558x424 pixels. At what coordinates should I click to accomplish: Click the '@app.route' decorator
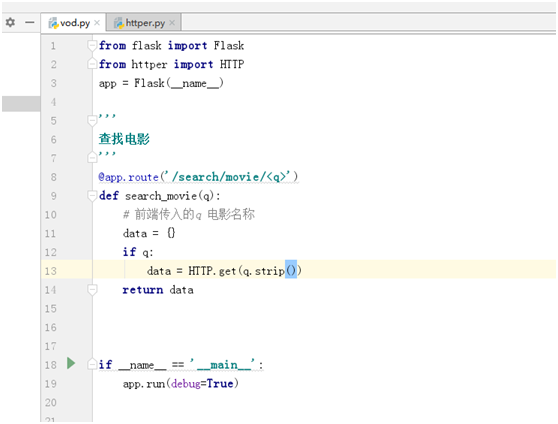click(x=128, y=177)
